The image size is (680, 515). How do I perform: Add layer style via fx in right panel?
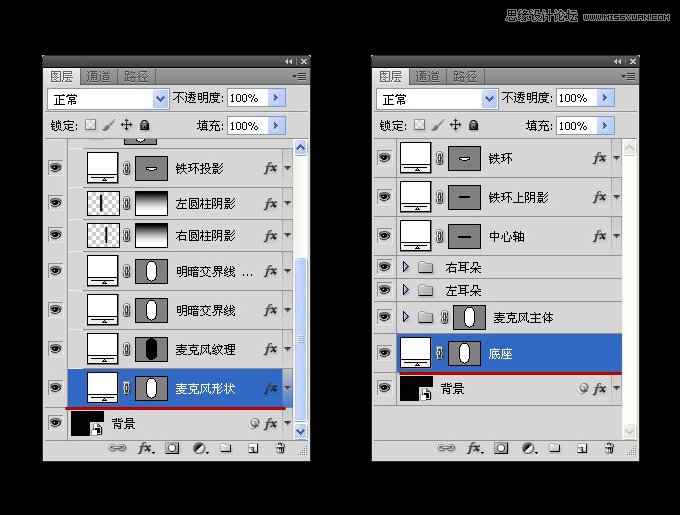474,448
